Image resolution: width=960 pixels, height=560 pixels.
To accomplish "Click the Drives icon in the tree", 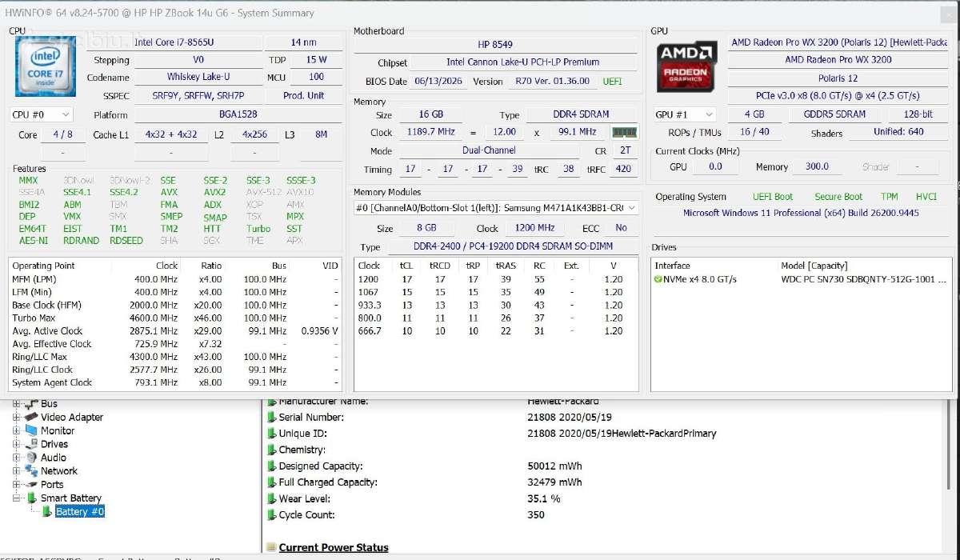I will (30, 444).
